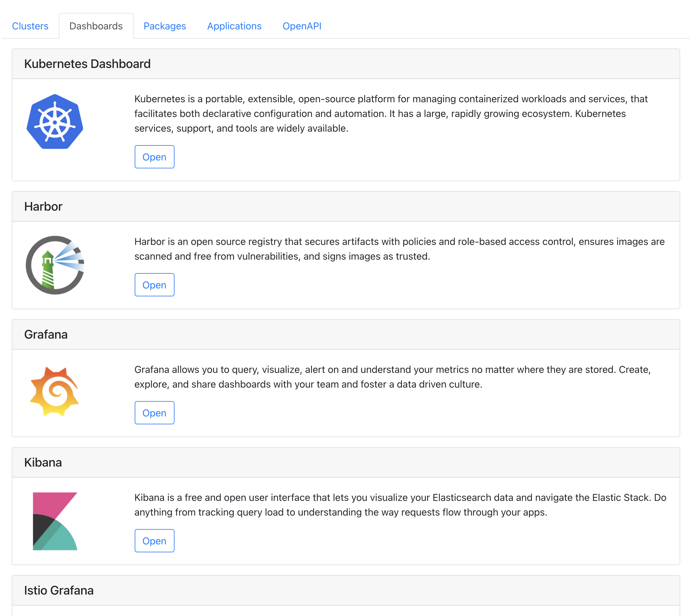Viewport: 690px width, 616px height.
Task: Click the Grafana spiral sun logo
Action: [x=54, y=391]
